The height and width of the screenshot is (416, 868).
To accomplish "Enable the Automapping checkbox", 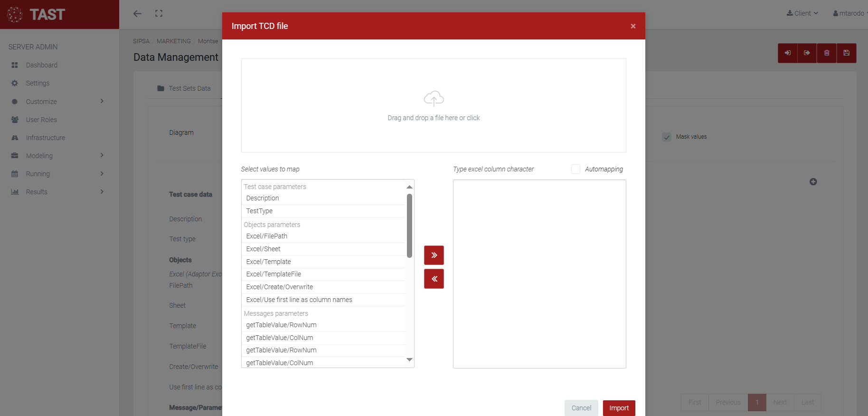I will [x=576, y=169].
